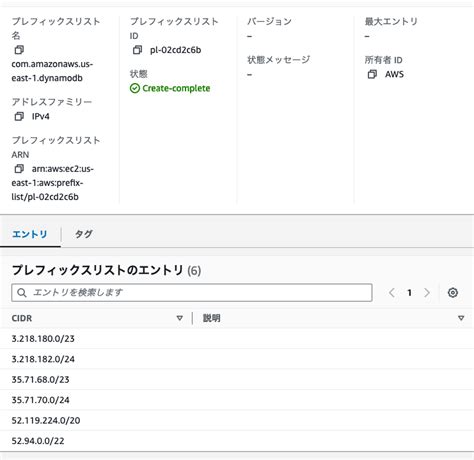Switch to the タグ tab

(x=84, y=234)
